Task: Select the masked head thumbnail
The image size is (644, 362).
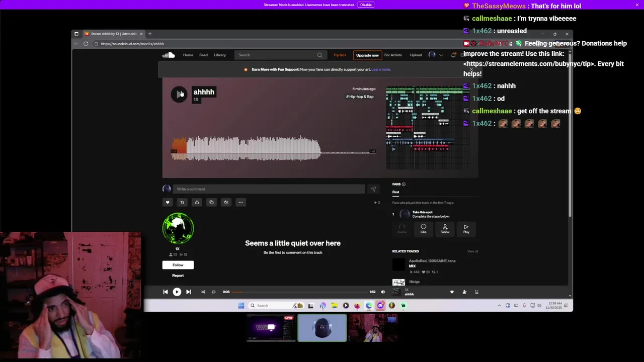Action: click(322, 328)
